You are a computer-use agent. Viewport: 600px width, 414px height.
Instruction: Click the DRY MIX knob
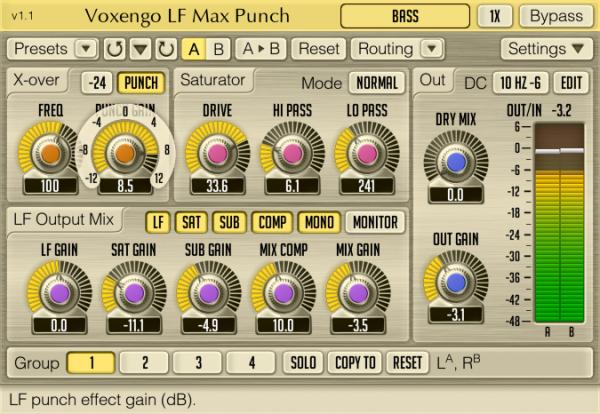456,162
